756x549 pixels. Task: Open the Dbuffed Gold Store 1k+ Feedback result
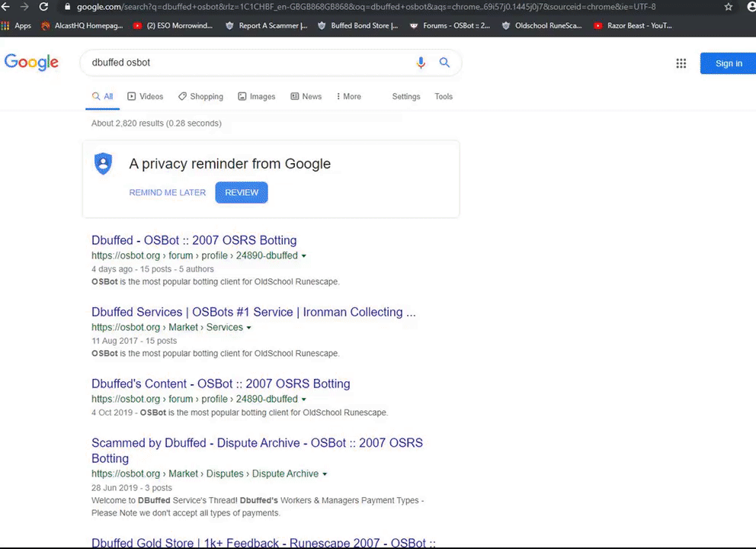[263, 542]
